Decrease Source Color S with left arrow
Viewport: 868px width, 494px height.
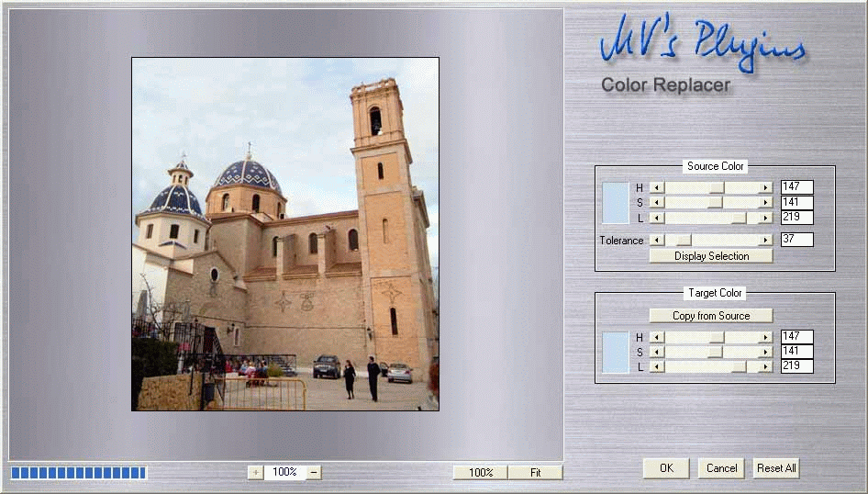click(x=657, y=203)
